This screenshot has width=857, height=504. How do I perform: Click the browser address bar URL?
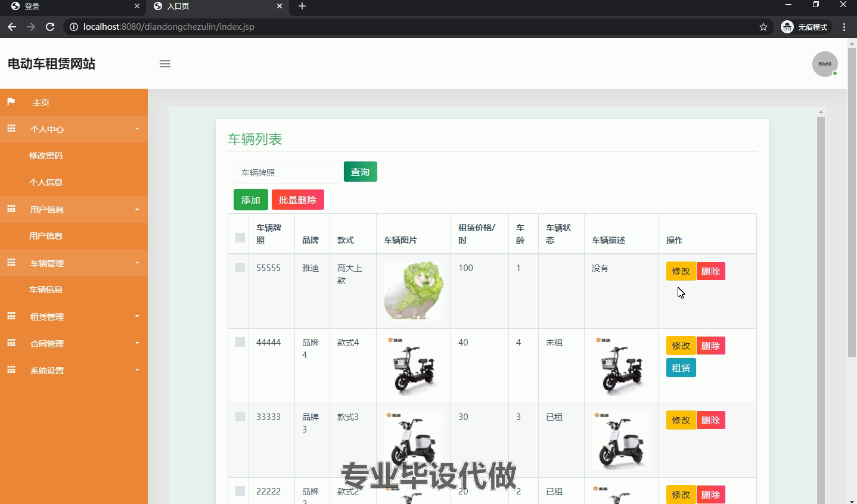(x=169, y=27)
